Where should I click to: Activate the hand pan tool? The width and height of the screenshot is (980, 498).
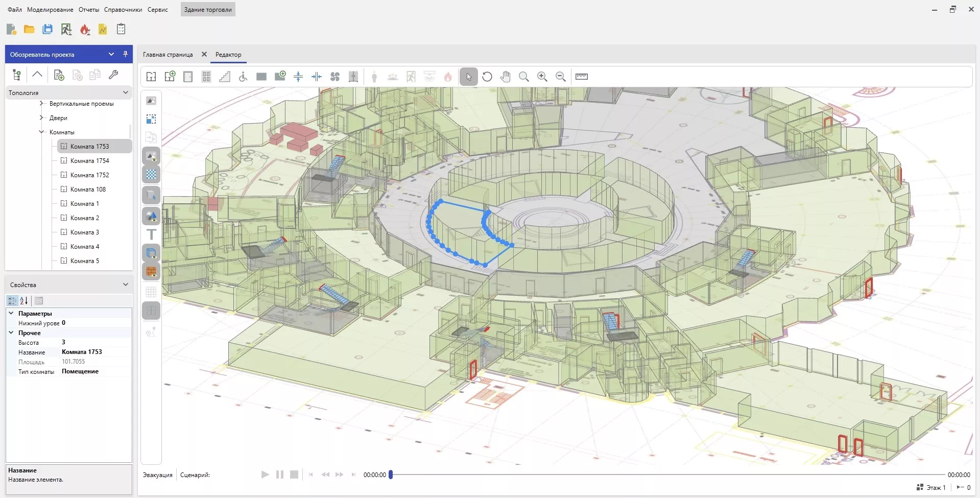pos(505,77)
